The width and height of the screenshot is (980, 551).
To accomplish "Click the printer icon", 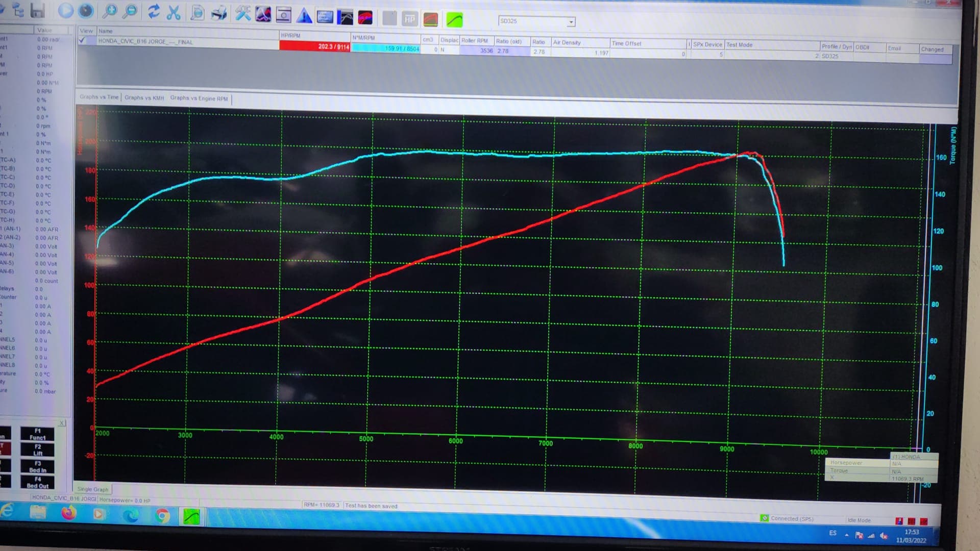I will (x=219, y=13).
